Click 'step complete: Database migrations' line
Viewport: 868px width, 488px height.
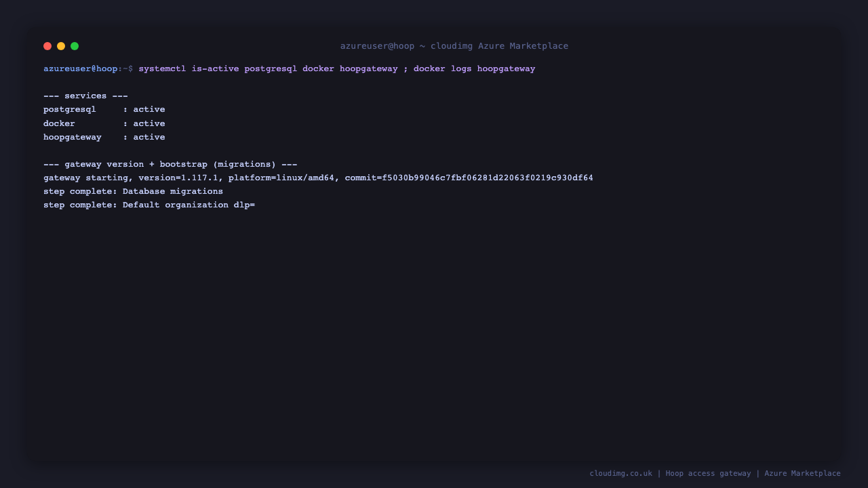134,191
